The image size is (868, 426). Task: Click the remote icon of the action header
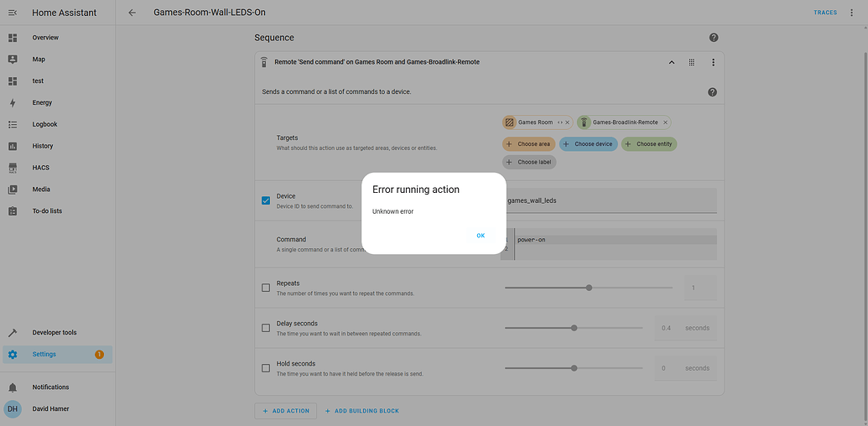[263, 62]
